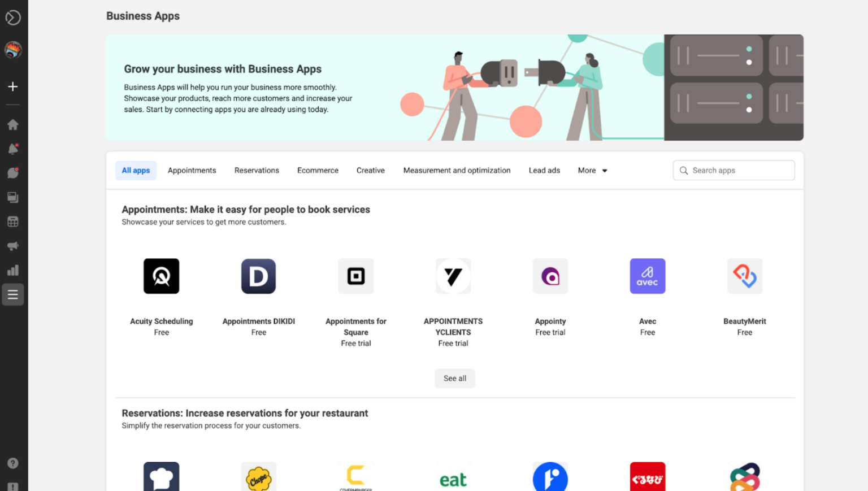
Task: Click the Gurunavi reservation app icon
Action: pos(647,477)
